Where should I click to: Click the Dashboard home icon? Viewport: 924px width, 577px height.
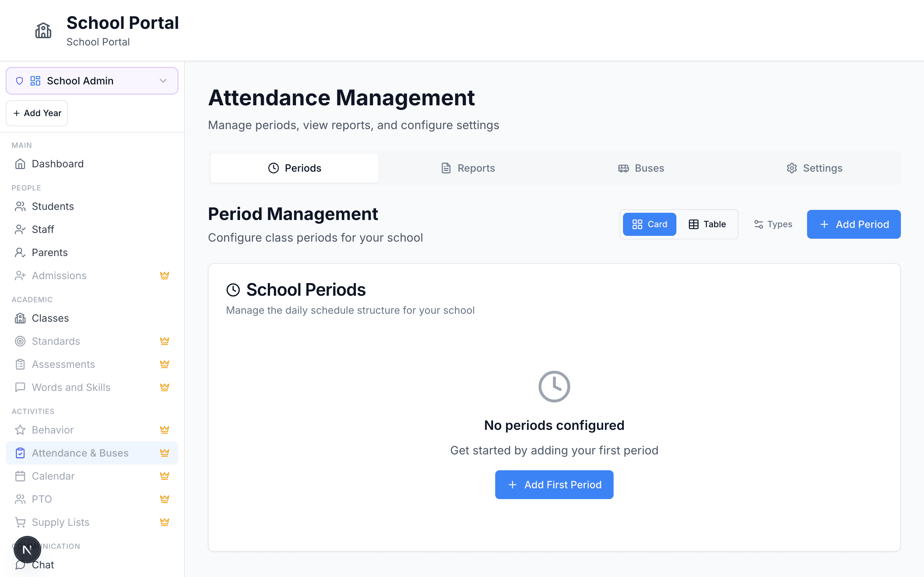[20, 164]
